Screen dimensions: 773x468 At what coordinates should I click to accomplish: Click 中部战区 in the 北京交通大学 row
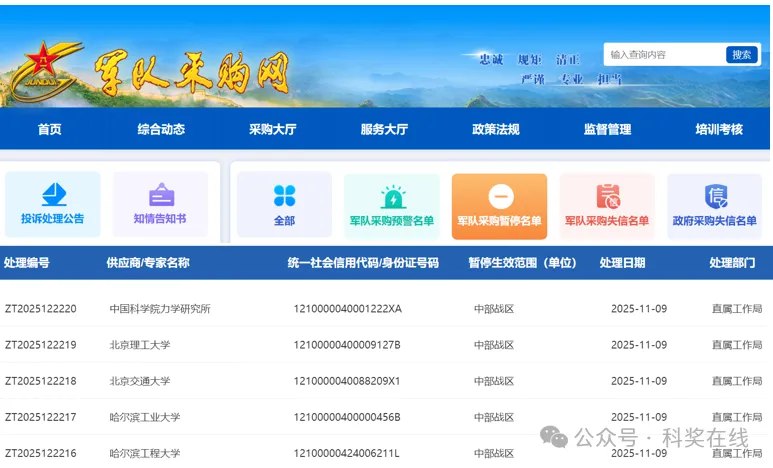(x=494, y=381)
